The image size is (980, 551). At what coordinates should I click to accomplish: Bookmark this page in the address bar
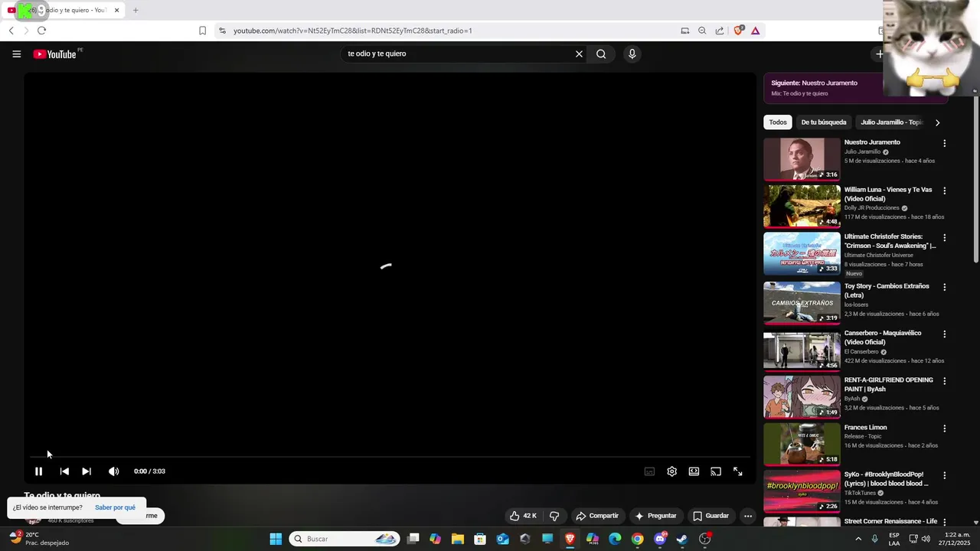pyautogui.click(x=202, y=31)
